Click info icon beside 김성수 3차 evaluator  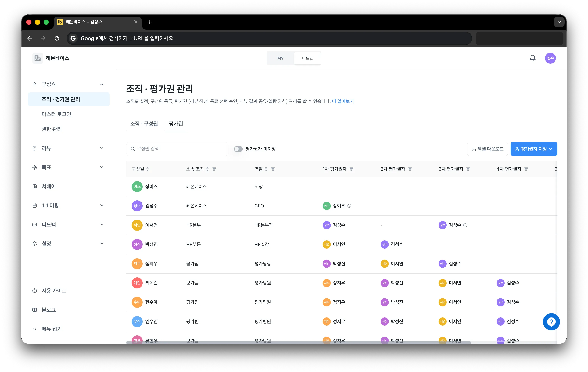pyautogui.click(x=465, y=225)
